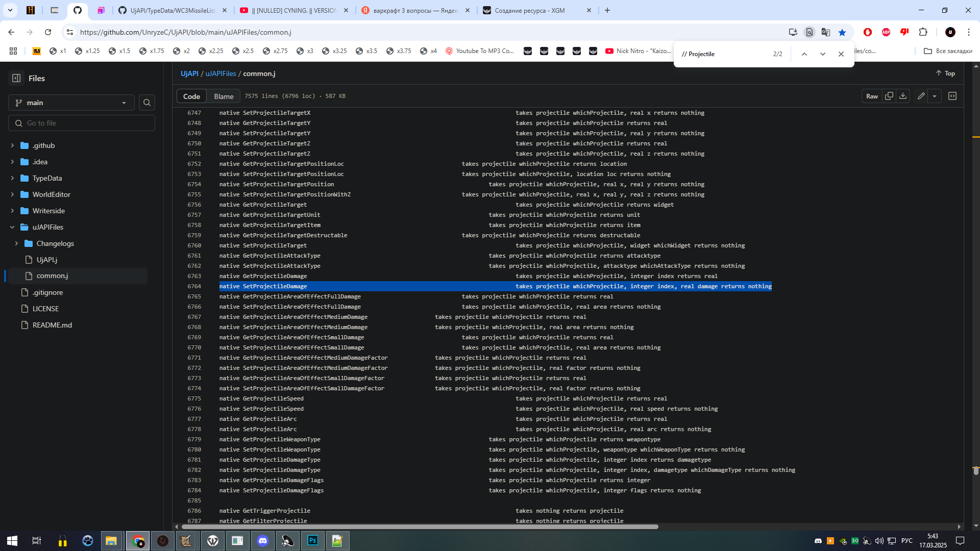Go to next find result
The height and width of the screenshot is (551, 980).
[823, 54]
